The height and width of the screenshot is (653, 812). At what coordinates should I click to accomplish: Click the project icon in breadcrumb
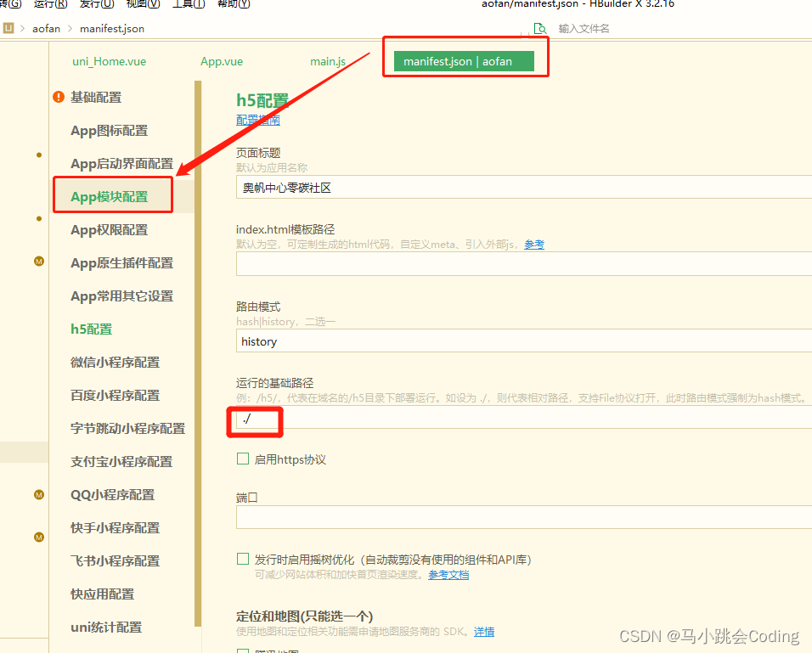pos(8,28)
